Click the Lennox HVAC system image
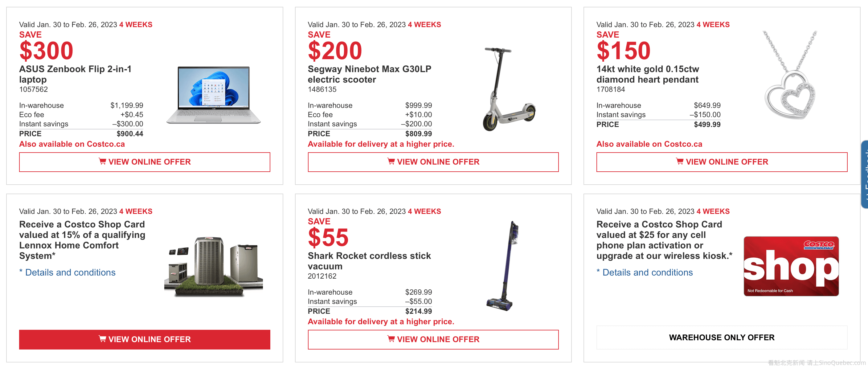This screenshot has height=368, width=868. pyautogui.click(x=214, y=266)
